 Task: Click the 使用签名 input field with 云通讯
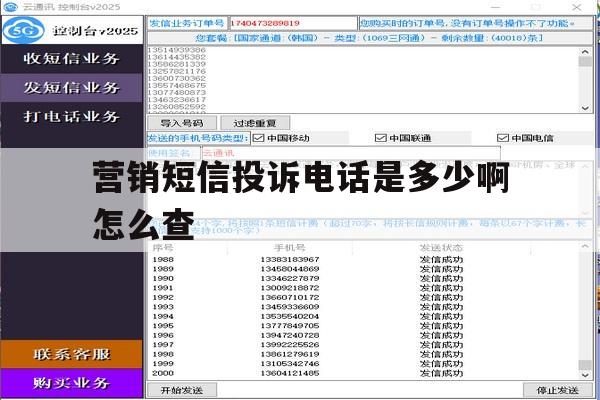click(351, 153)
